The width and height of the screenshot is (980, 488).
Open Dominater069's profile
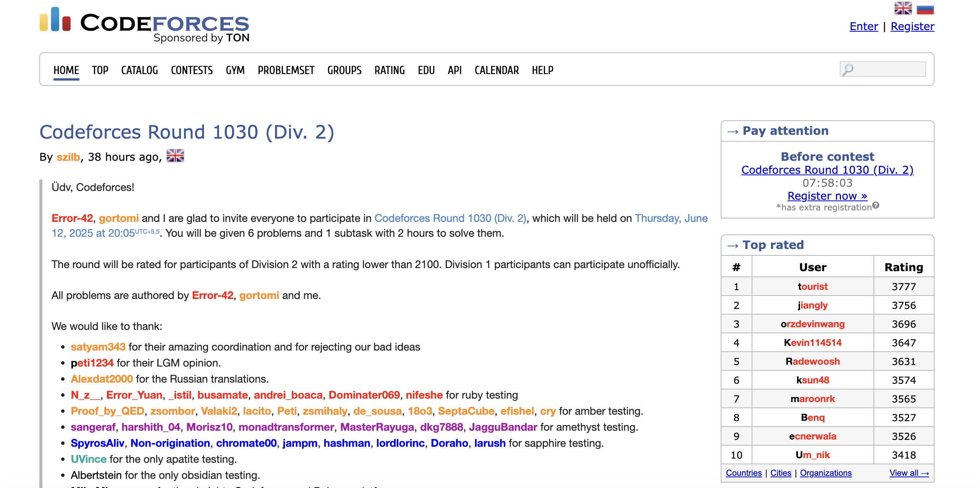pyautogui.click(x=364, y=395)
